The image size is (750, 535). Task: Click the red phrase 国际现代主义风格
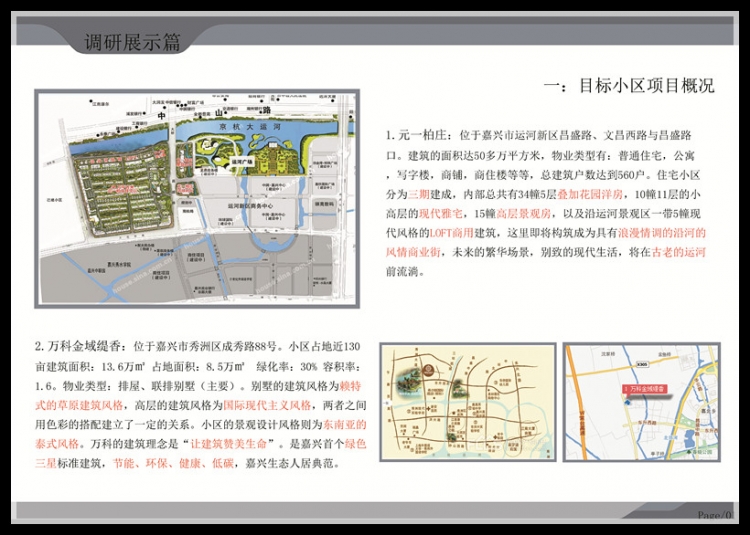tap(267, 405)
